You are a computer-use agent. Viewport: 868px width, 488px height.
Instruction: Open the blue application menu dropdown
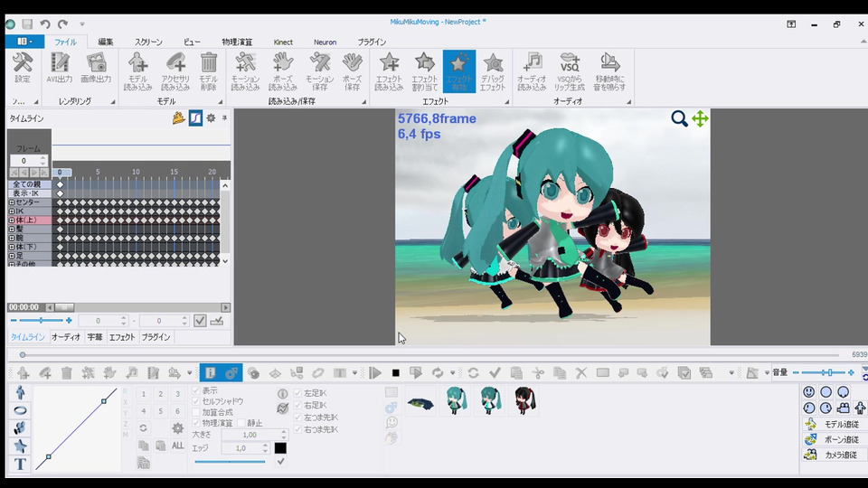click(25, 42)
